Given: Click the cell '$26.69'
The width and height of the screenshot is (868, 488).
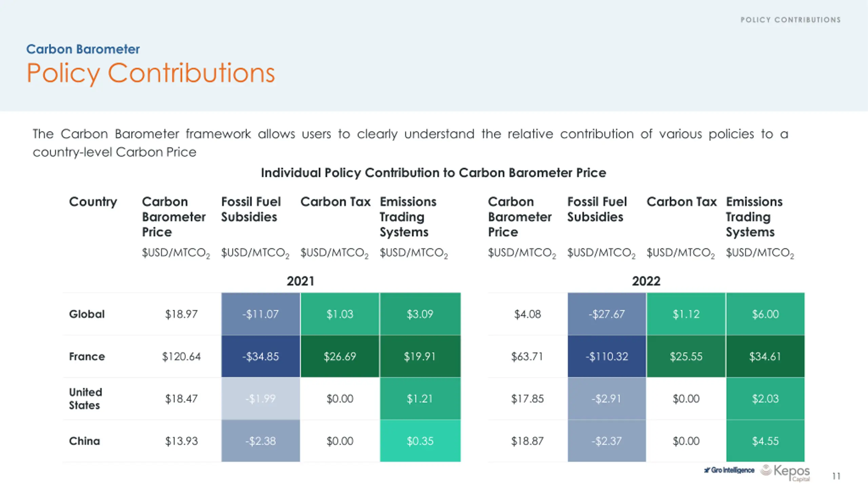Looking at the screenshot, I should pyautogui.click(x=340, y=356).
